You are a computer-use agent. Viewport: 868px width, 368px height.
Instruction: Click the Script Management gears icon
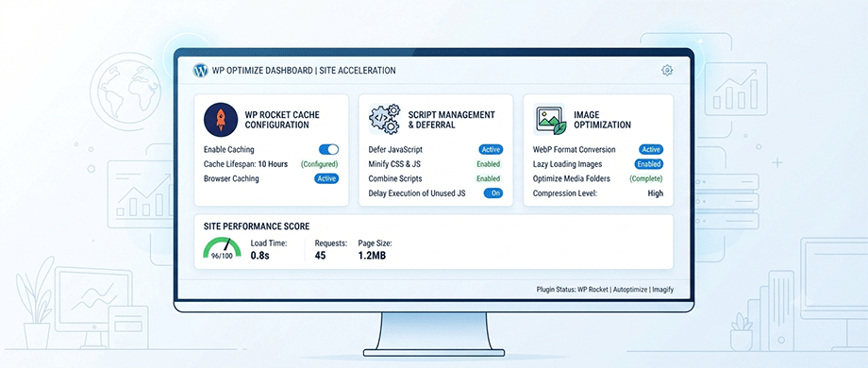384,120
